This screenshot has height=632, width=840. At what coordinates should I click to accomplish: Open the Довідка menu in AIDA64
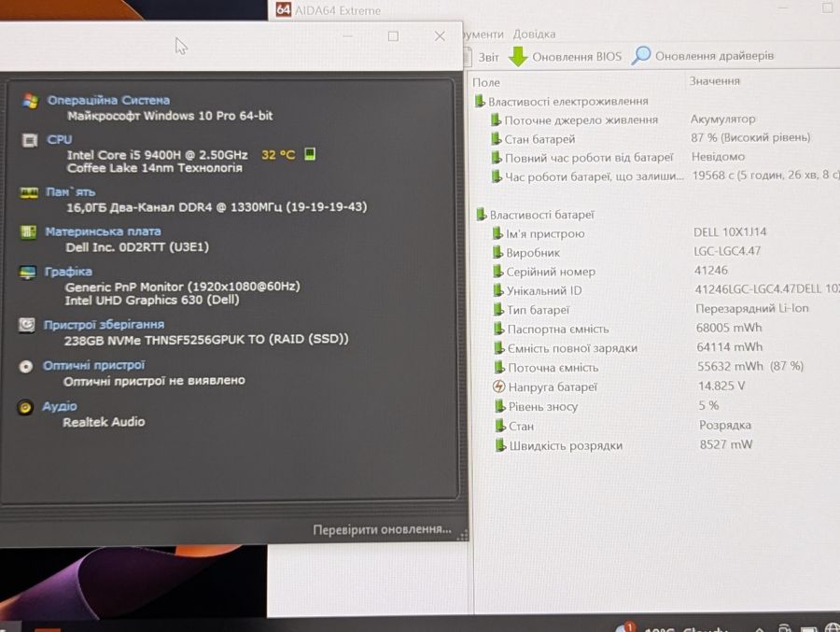pyautogui.click(x=534, y=35)
